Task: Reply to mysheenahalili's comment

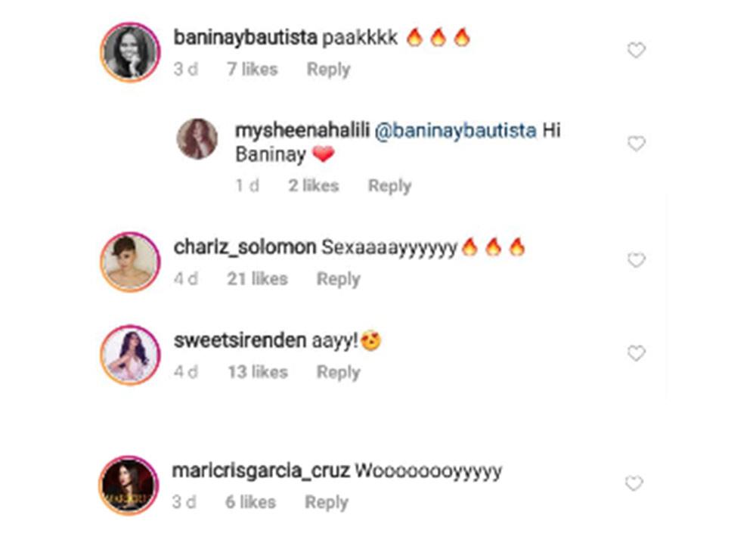Action: click(389, 186)
